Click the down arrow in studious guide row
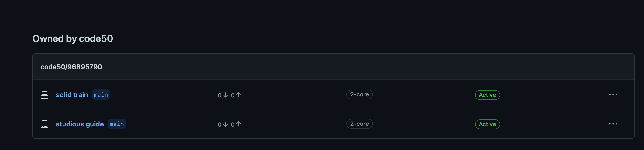 click(225, 124)
